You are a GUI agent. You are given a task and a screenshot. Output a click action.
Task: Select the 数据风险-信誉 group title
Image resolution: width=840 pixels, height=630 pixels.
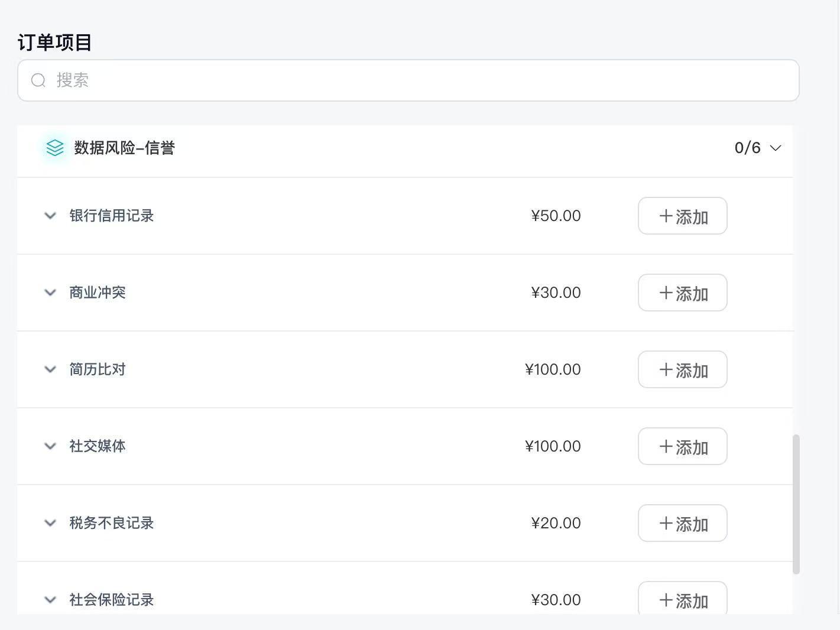pyautogui.click(x=124, y=148)
